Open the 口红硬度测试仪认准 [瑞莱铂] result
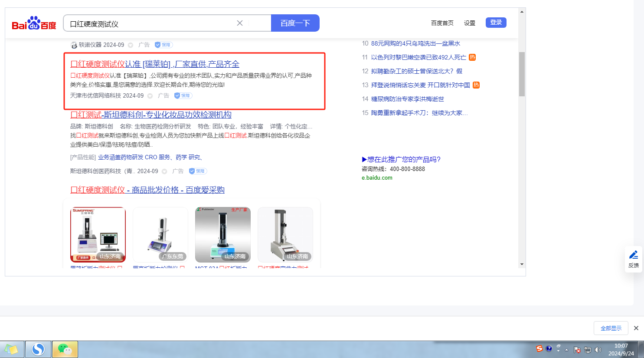644x358 pixels. click(155, 64)
